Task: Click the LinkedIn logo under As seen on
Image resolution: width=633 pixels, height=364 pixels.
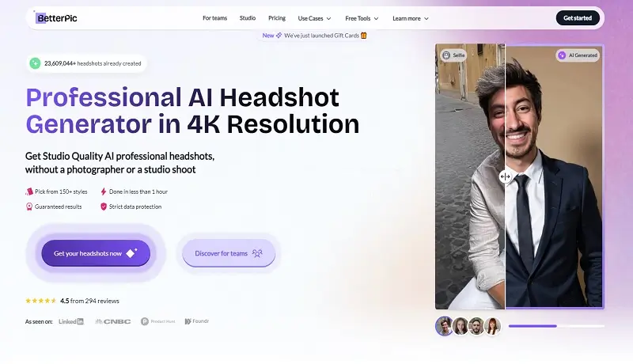Action: [72, 321]
